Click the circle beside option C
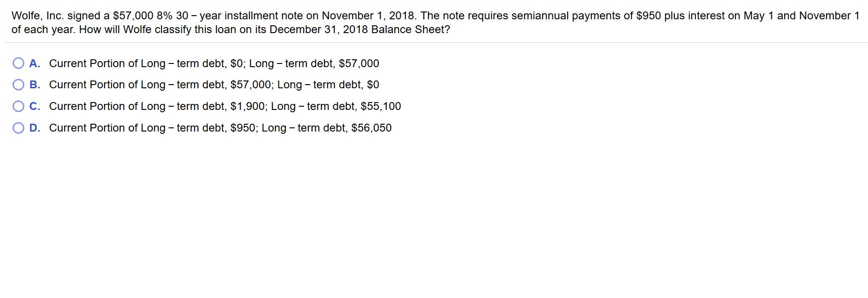The image size is (868, 298). 18,106
